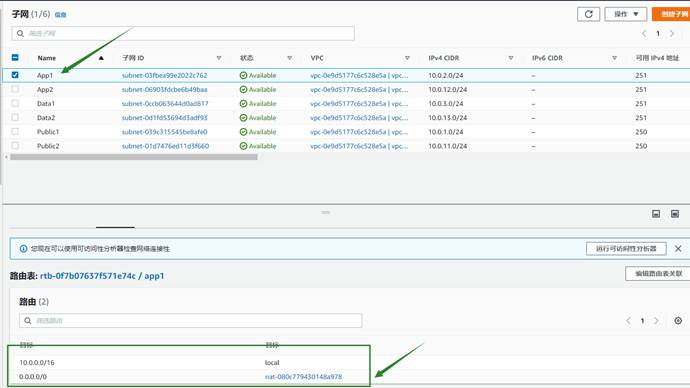
Task: Go to next page of subnets table
Action: [x=672, y=33]
